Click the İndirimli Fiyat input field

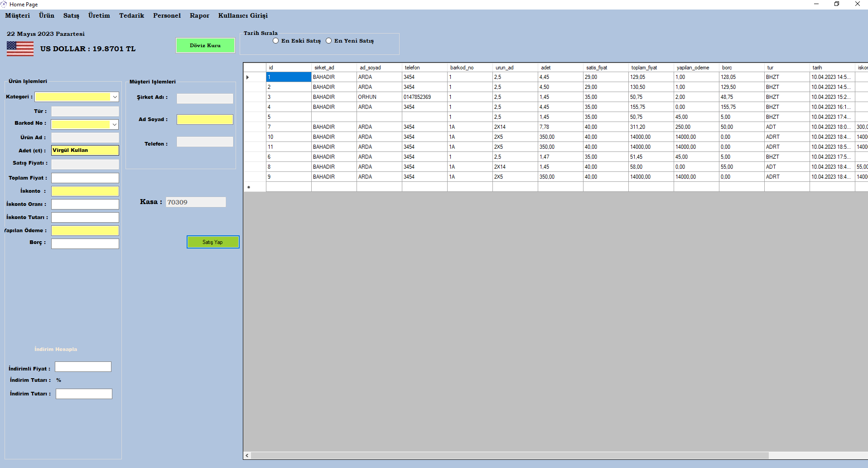pyautogui.click(x=83, y=366)
